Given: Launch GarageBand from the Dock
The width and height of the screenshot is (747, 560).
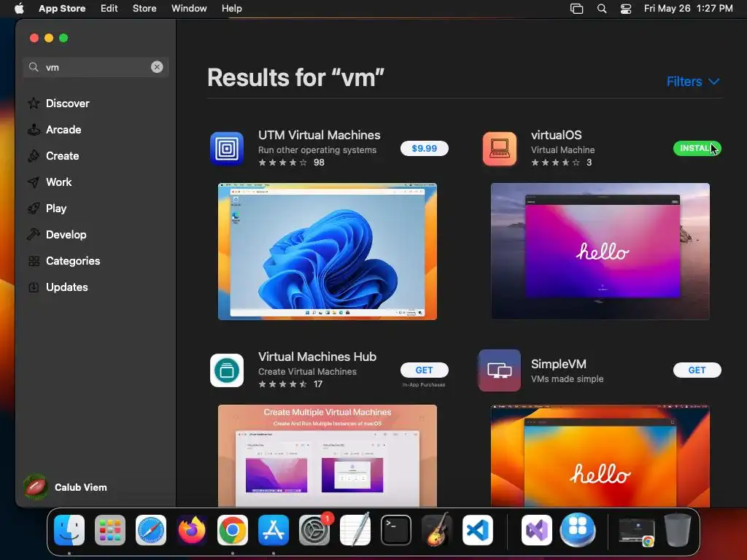Looking at the screenshot, I should [x=437, y=530].
